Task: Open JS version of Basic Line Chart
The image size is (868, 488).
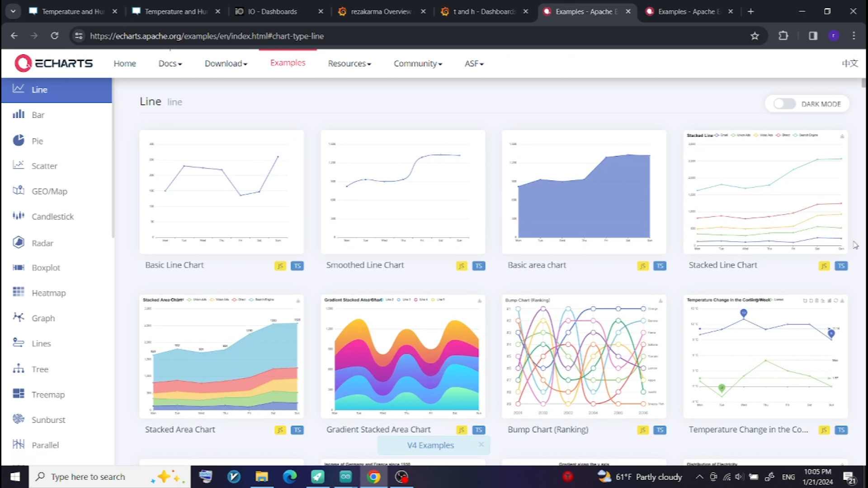Action: 280,266
